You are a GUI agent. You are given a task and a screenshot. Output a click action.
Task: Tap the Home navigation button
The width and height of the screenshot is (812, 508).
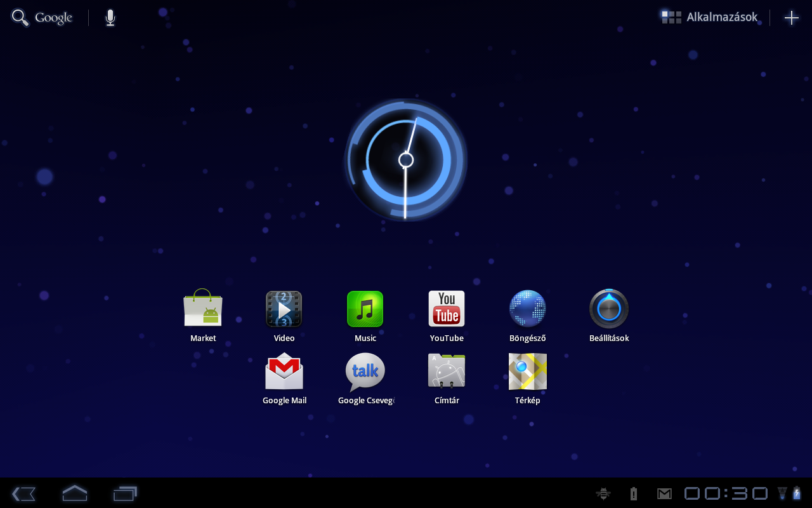(74, 493)
